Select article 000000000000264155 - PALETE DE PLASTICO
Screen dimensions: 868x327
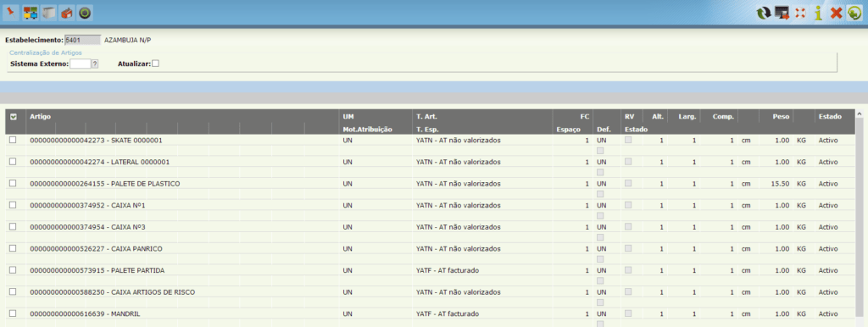tap(104, 184)
